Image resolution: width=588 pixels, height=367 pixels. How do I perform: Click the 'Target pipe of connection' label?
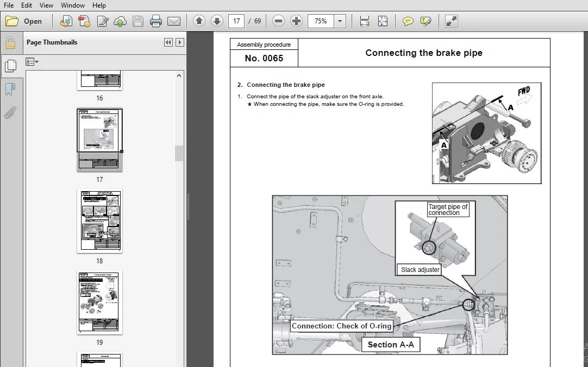pos(448,210)
